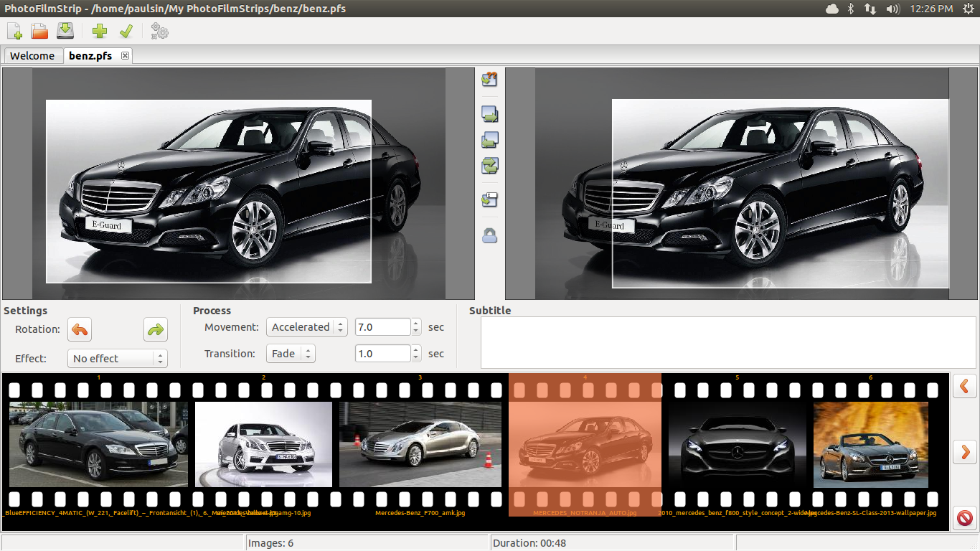Rotate the picture counter-clockwise with the orange arrow
This screenshot has width=980, height=551.
click(x=80, y=330)
